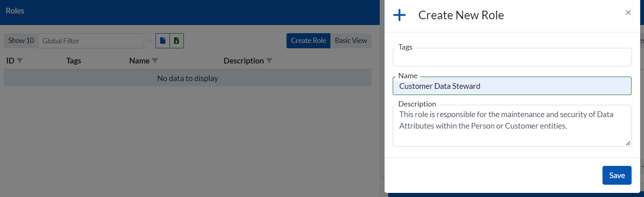Open the Show 10 page size selector
Screen dimensions: 644x197
pos(21,41)
